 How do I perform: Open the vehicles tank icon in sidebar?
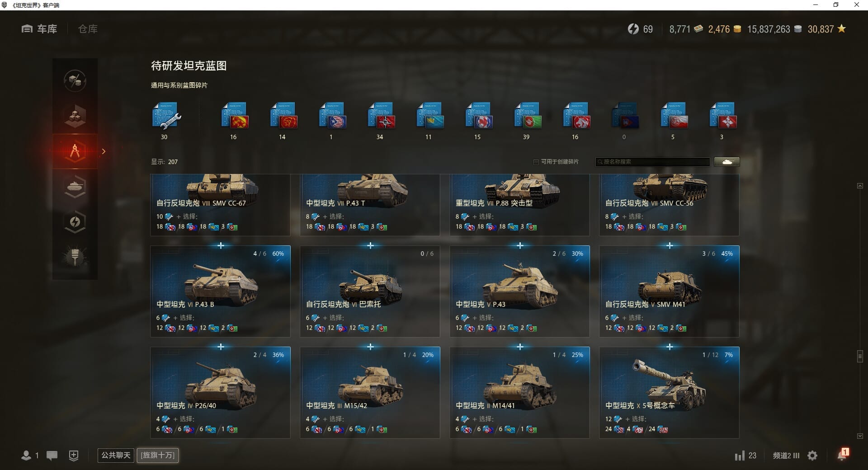pyautogui.click(x=75, y=187)
